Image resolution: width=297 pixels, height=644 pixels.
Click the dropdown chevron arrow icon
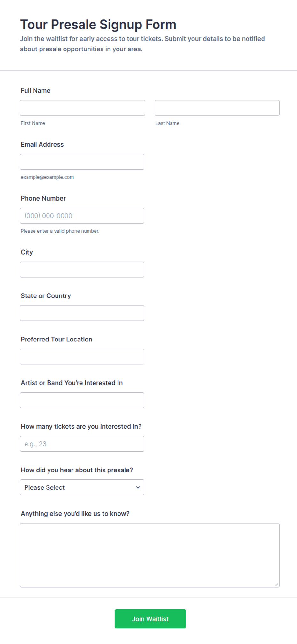(x=138, y=487)
